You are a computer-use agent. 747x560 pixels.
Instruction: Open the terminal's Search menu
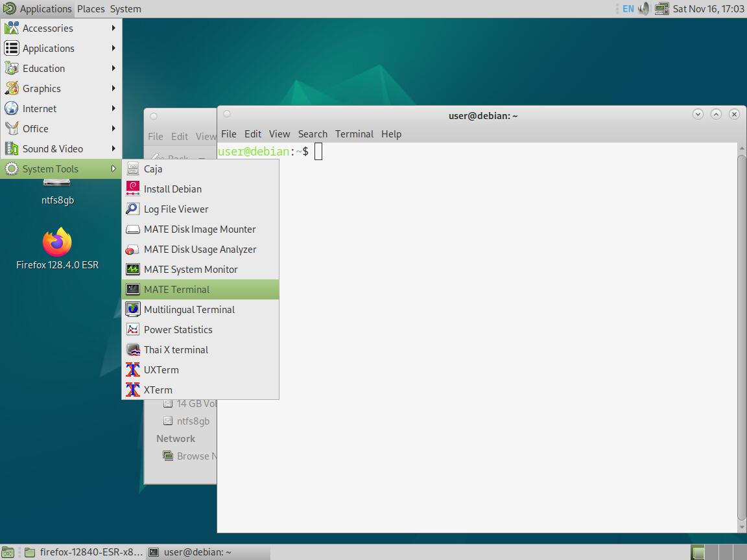[x=313, y=134]
